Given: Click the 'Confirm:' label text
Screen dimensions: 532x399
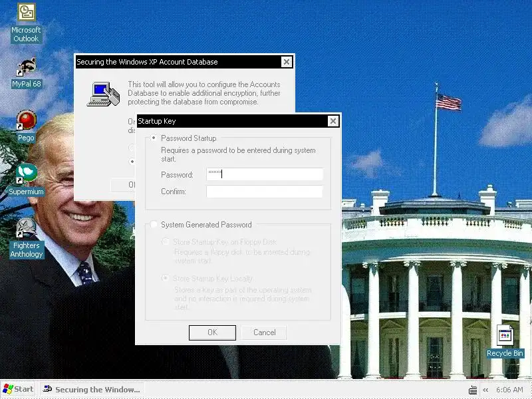Looking at the screenshot, I should coord(174,192).
